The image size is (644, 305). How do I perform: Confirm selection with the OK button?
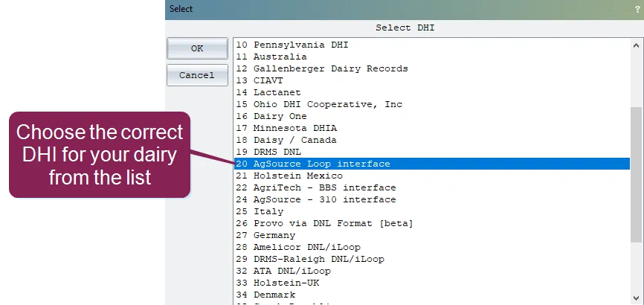(x=197, y=48)
